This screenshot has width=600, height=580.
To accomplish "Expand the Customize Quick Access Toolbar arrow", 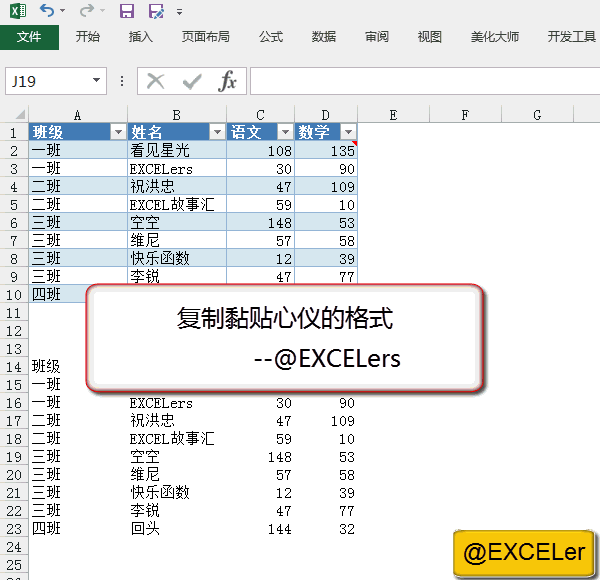I will click(179, 13).
